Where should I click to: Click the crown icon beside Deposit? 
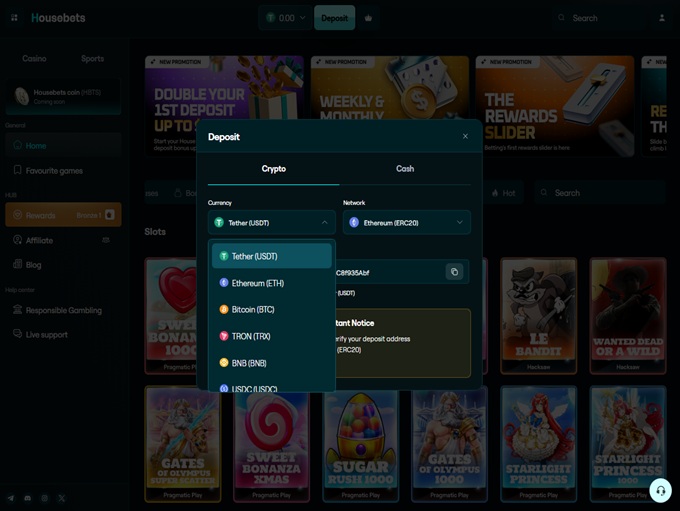368,18
